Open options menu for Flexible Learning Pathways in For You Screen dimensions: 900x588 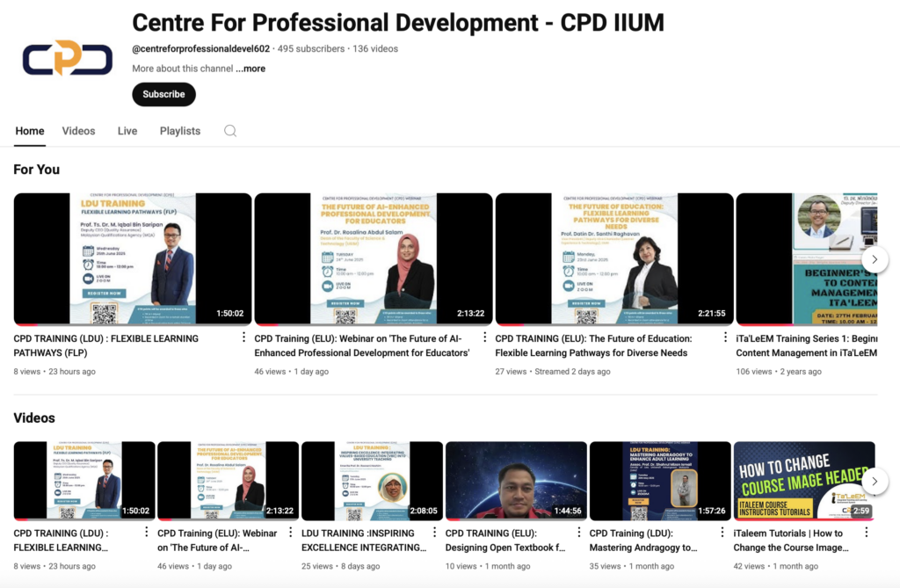click(x=243, y=338)
